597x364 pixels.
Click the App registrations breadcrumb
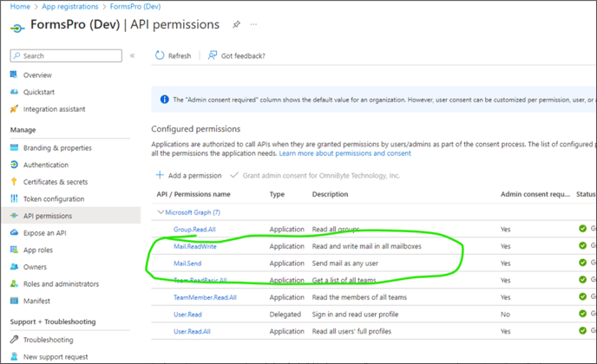click(x=70, y=6)
